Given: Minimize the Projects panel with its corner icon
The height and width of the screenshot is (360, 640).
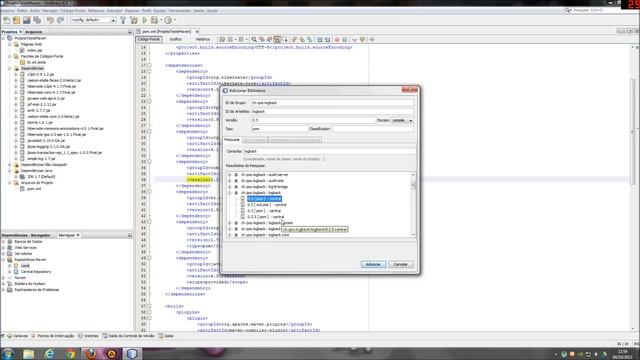Looking at the screenshot, I should tap(130, 31).
